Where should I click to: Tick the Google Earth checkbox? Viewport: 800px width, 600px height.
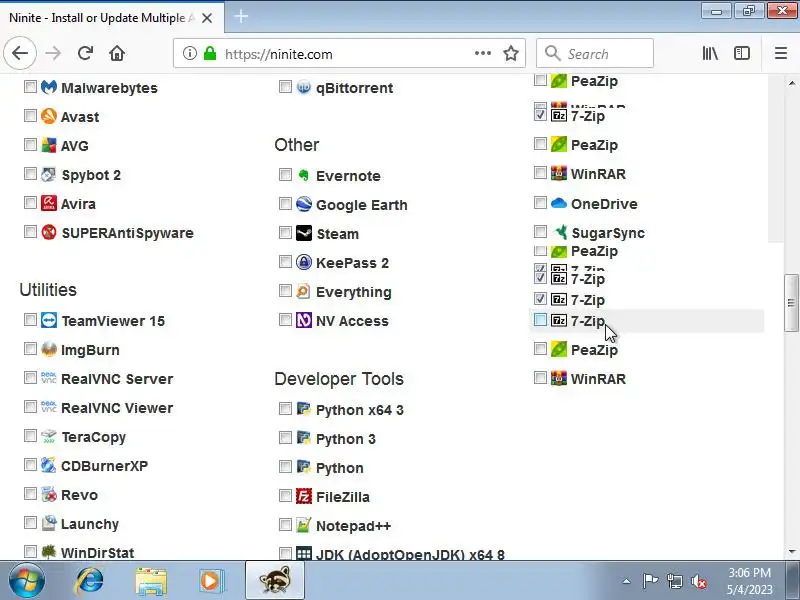coord(285,204)
